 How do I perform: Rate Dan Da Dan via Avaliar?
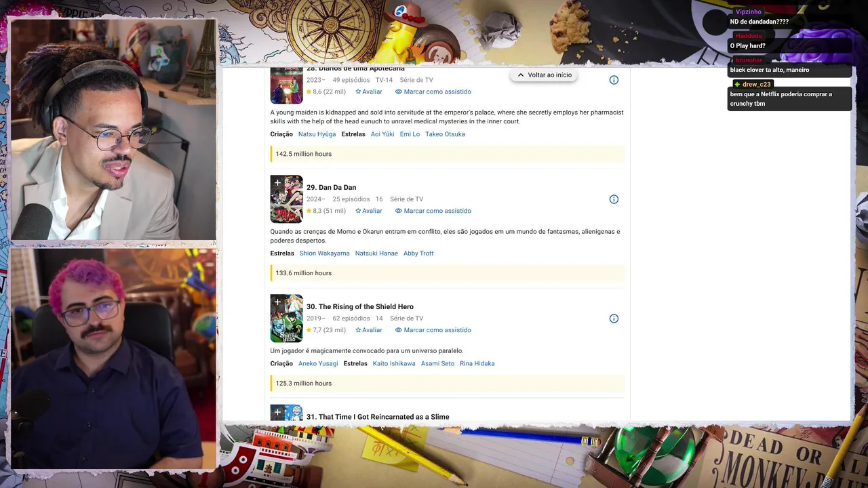click(369, 211)
